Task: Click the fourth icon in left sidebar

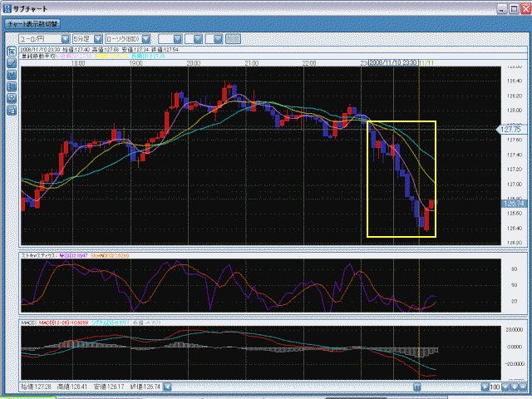Action: [x=11, y=86]
